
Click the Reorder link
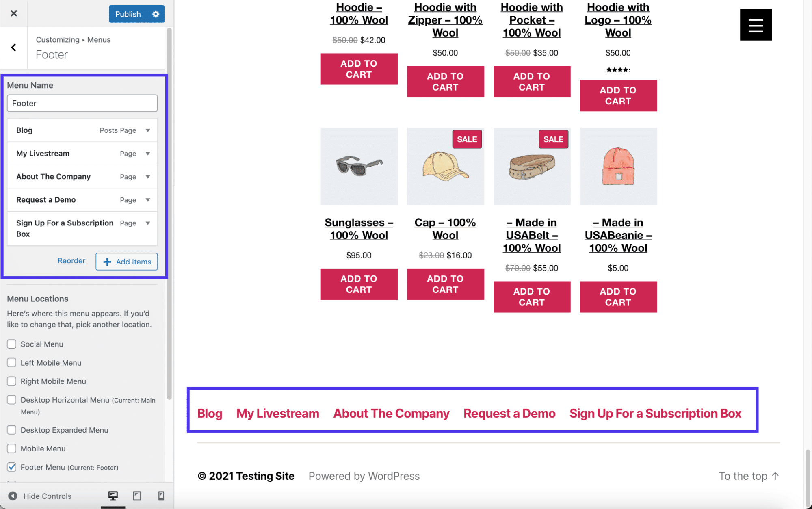(x=71, y=260)
